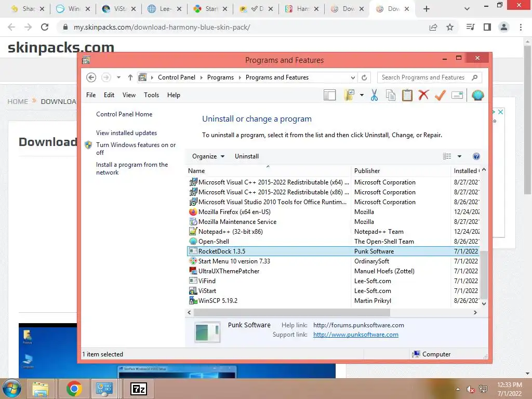Select ViStart program entry
The height and width of the screenshot is (399, 532).
(x=332, y=291)
